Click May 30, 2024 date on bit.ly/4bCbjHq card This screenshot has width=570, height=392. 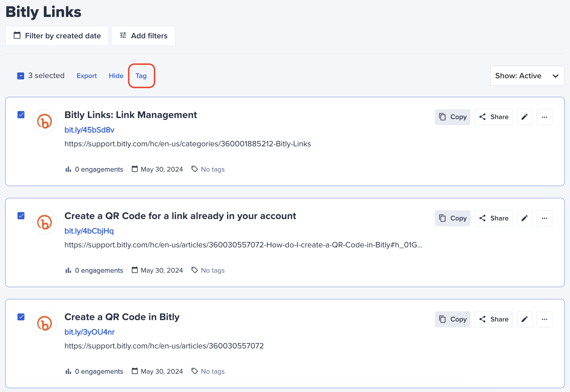tap(162, 270)
